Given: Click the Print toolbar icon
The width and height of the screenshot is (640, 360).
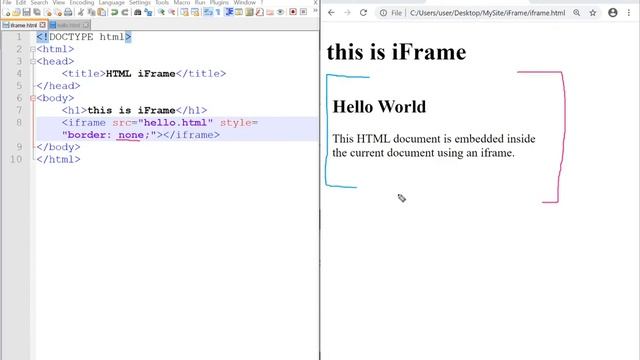Looking at the screenshot, I should point(68,12).
